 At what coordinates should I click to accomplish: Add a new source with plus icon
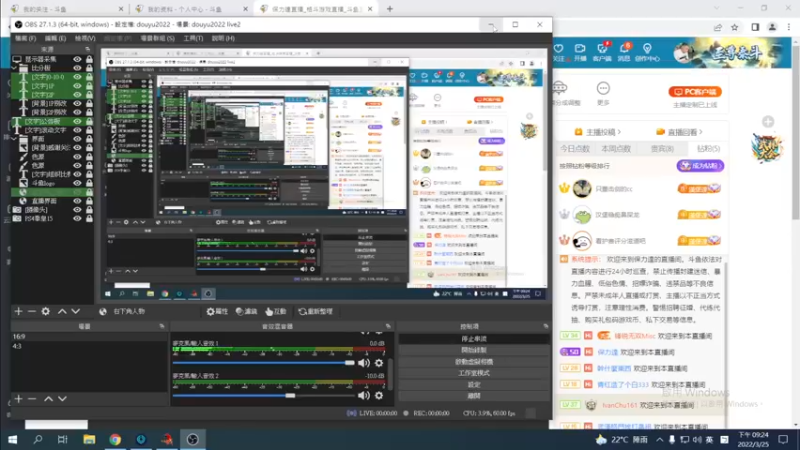pyautogui.click(x=18, y=311)
